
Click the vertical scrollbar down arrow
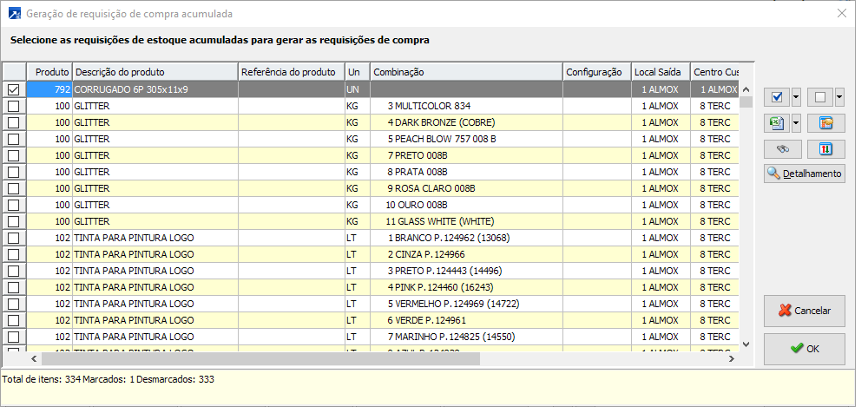(746, 344)
